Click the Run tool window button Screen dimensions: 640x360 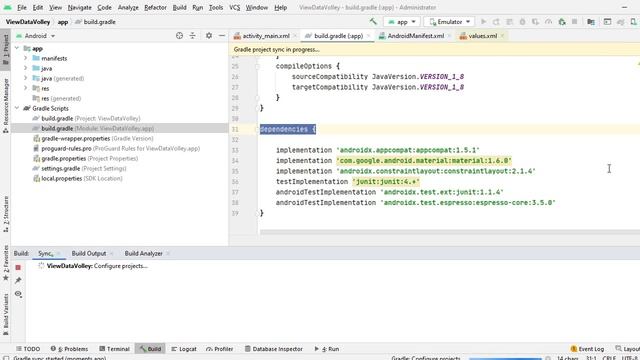327,349
